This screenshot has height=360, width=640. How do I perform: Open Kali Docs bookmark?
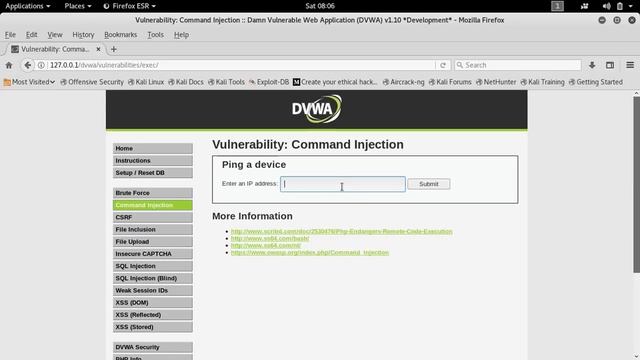pos(186,82)
